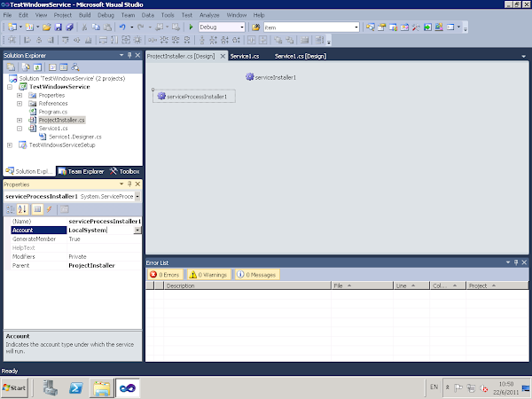532x399 pixels.
Task: Toggle the Properties view button in Properties panel
Action: click(37, 209)
